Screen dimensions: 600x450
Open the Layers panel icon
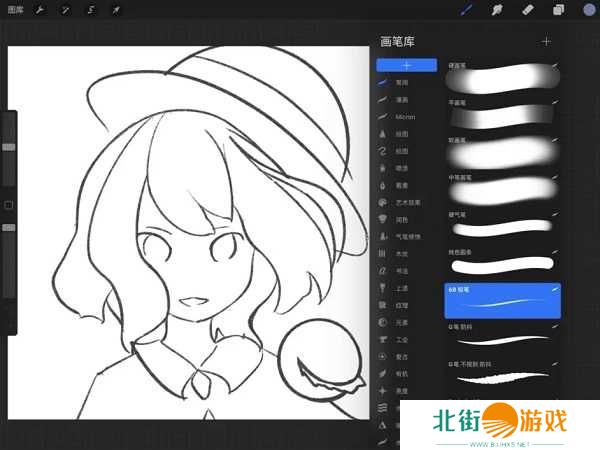pos(559,9)
